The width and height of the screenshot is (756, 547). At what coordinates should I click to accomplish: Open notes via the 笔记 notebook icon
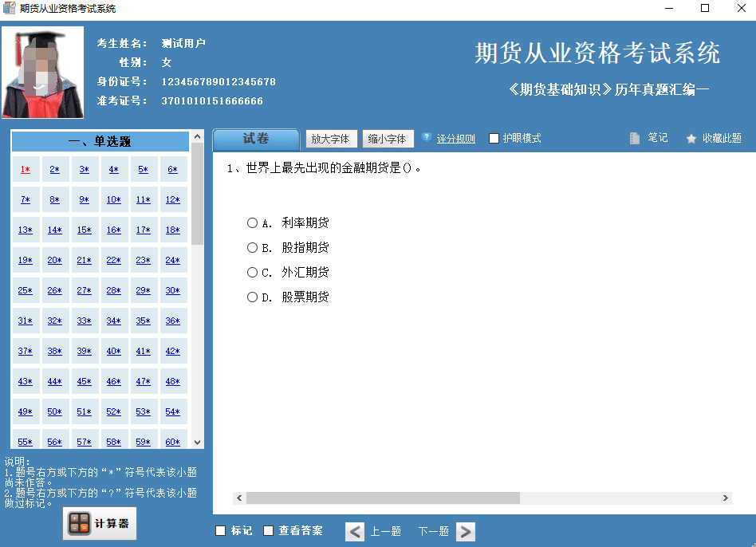pos(635,138)
